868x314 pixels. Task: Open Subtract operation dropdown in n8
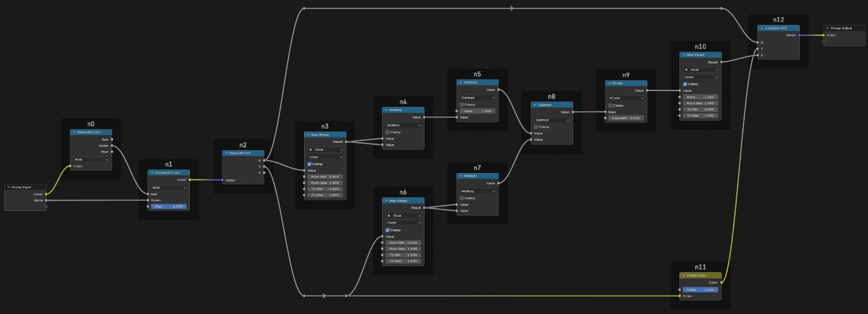(552, 119)
